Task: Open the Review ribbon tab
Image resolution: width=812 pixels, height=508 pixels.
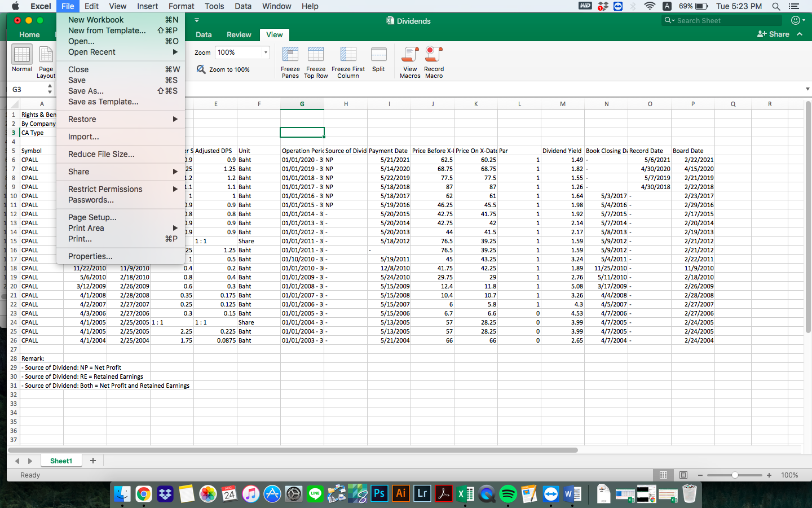Action: pos(239,34)
